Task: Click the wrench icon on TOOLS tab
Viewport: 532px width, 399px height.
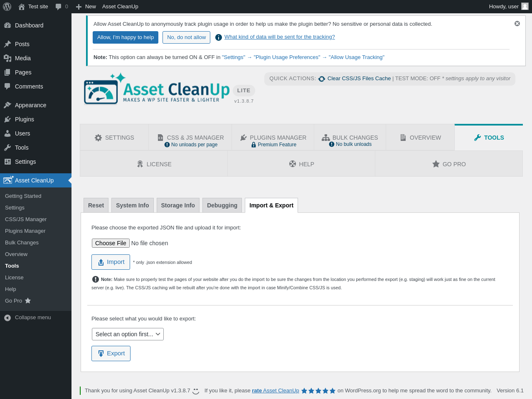Action: click(478, 138)
